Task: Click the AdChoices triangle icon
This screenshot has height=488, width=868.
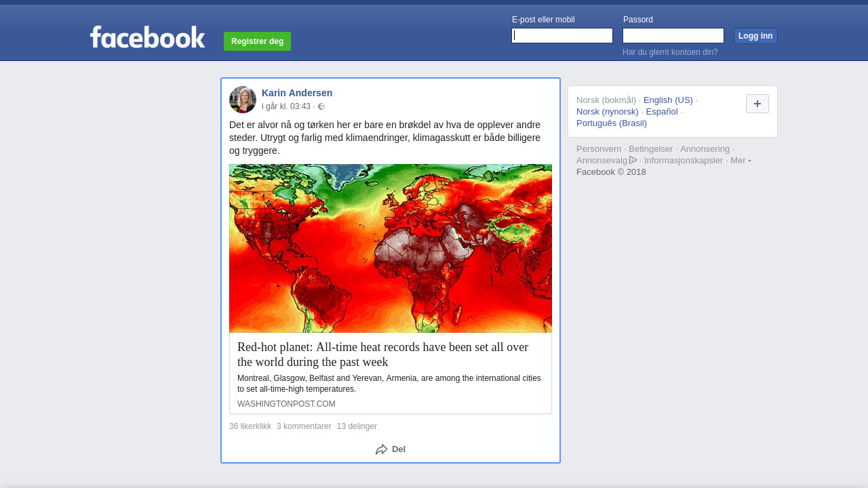Action: (633, 161)
